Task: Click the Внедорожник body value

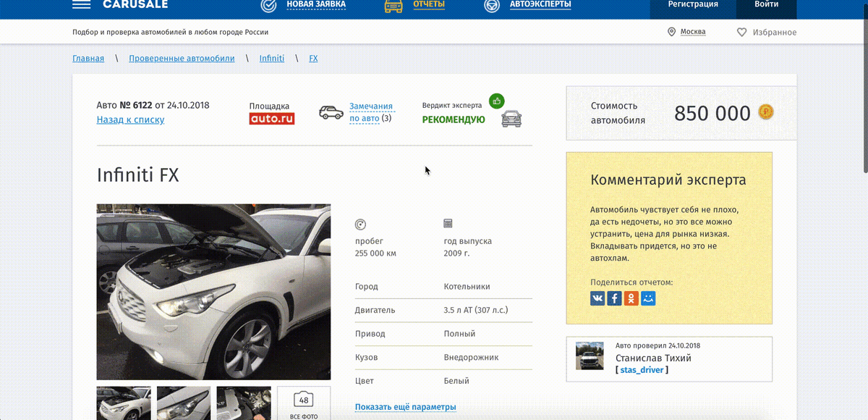Action: click(471, 357)
